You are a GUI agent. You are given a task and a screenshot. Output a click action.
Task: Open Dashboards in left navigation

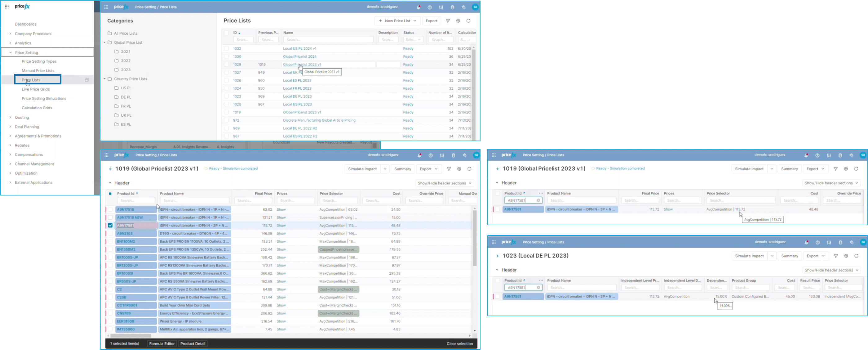[26, 24]
